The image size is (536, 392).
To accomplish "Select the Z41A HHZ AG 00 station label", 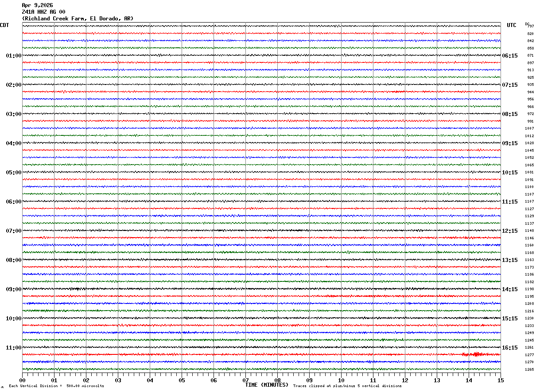I will [43, 12].
